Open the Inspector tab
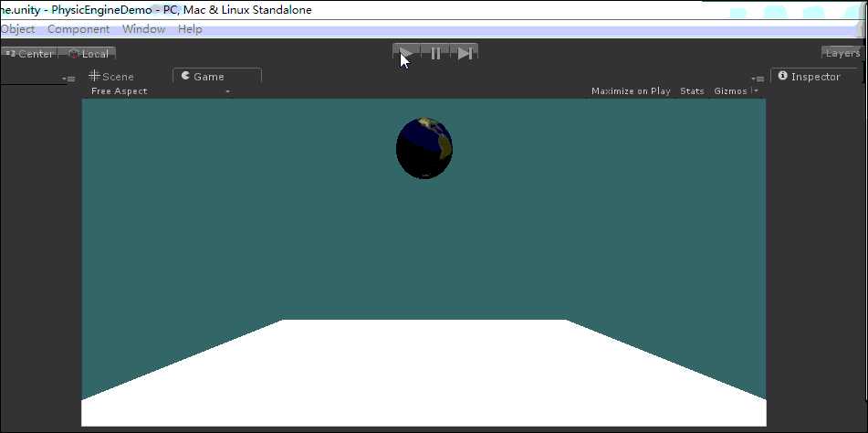 (815, 77)
